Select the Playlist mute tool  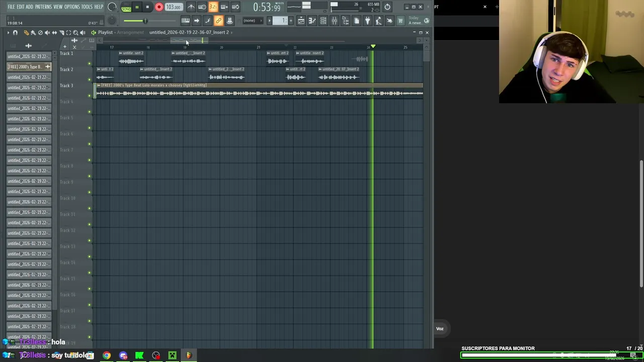47,32
